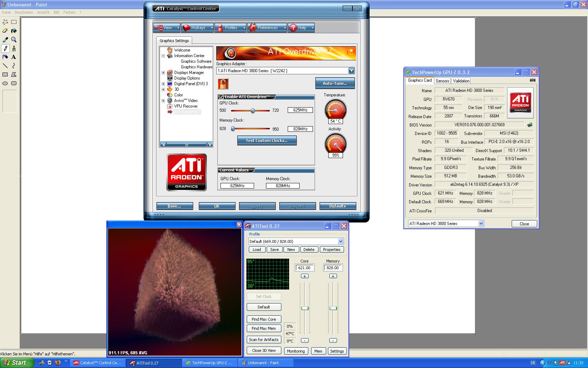Open the Preferences dropdown menu

267,28
